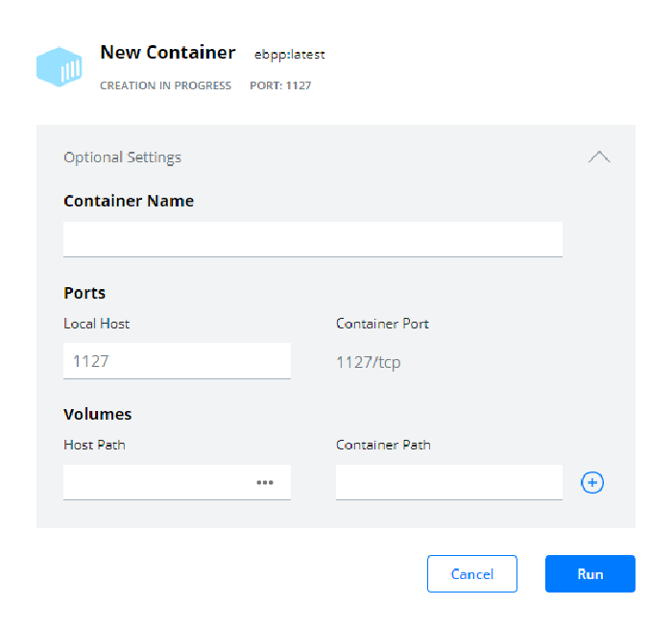Add another volume with plus icon
Image resolution: width=672 pixels, height=629 pixels.
click(x=593, y=482)
